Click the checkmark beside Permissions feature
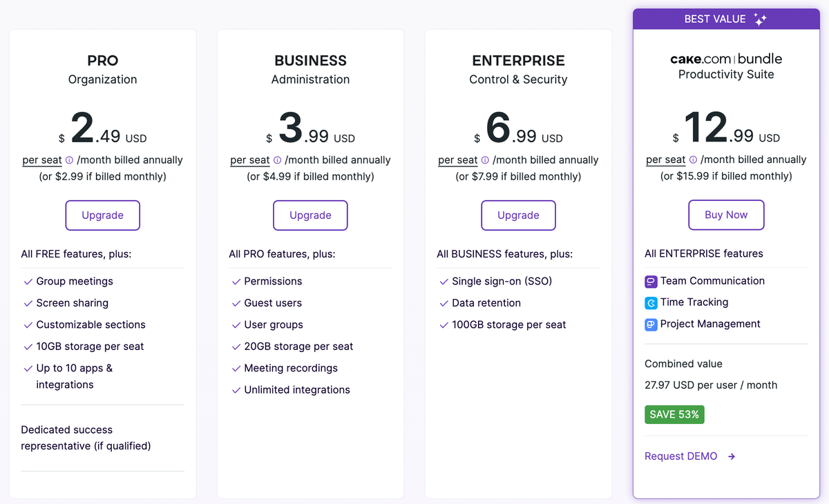Image resolution: width=829 pixels, height=504 pixels. click(235, 281)
